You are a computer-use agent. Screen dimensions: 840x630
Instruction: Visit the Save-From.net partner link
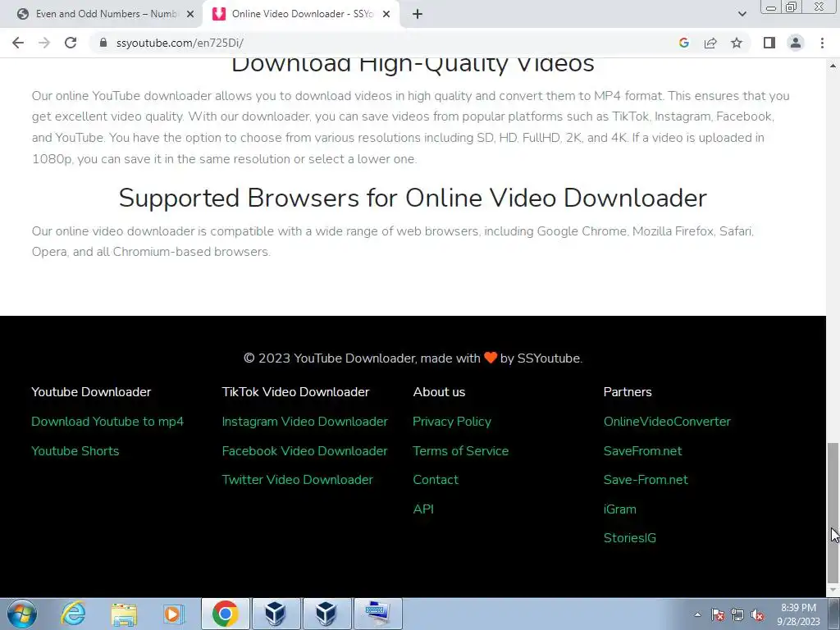[646, 480]
